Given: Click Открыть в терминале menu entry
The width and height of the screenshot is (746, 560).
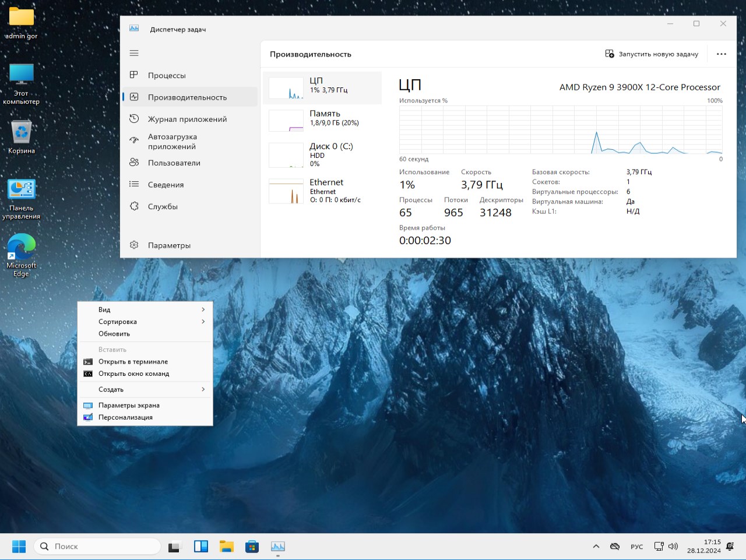Looking at the screenshot, I should tap(133, 362).
